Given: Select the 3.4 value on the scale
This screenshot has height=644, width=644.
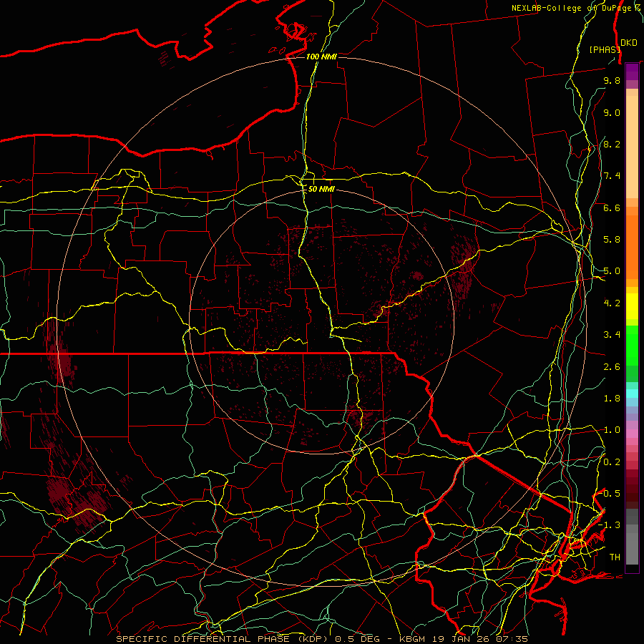Looking at the screenshot, I should [612, 335].
